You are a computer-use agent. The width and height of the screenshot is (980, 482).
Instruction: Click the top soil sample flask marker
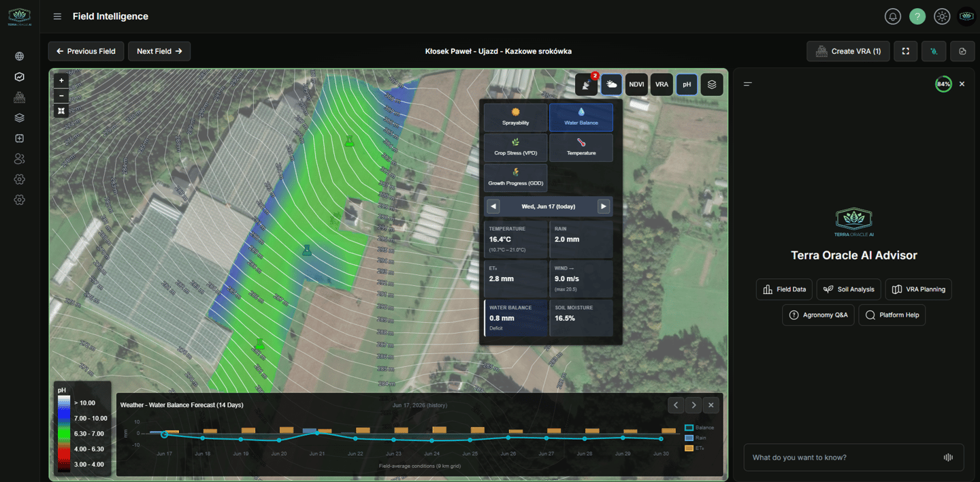[x=350, y=140]
